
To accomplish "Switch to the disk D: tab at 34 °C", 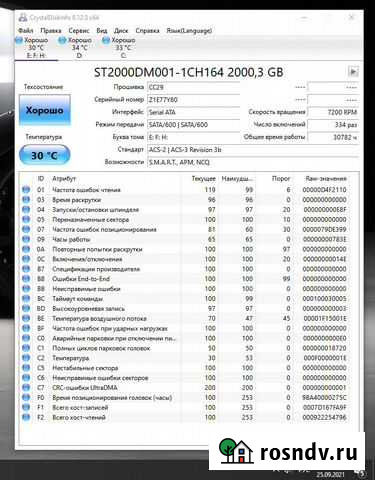I will (79, 48).
